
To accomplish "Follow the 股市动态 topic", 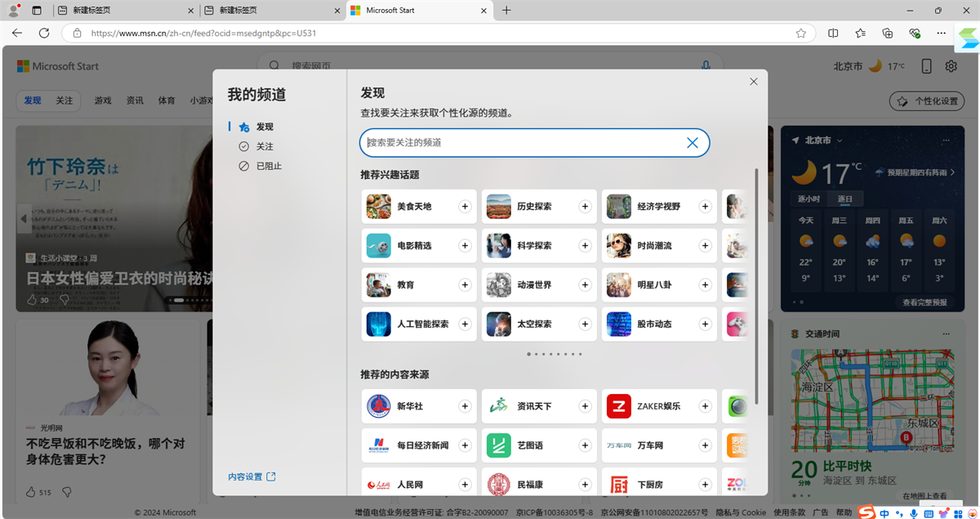I will [706, 324].
